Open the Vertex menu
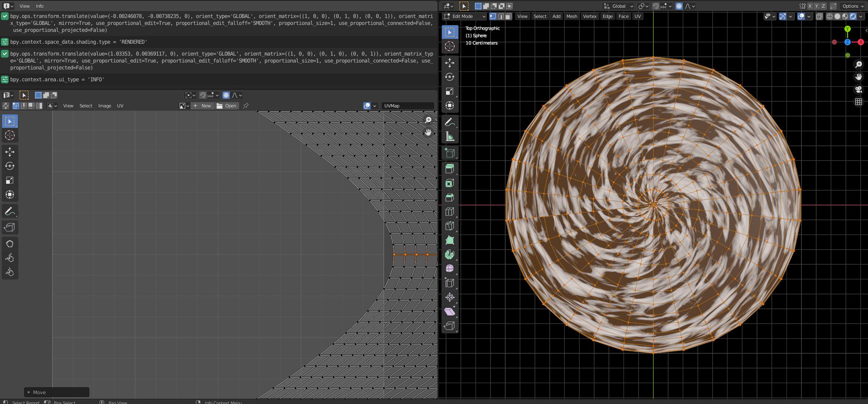The image size is (868, 404). click(x=590, y=16)
